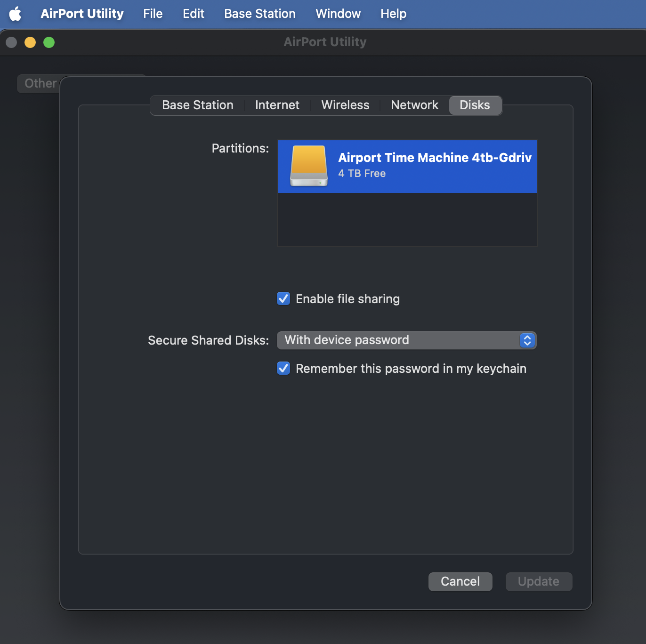Select the Disks tab
Screen dimensions: 646x644
(x=475, y=105)
